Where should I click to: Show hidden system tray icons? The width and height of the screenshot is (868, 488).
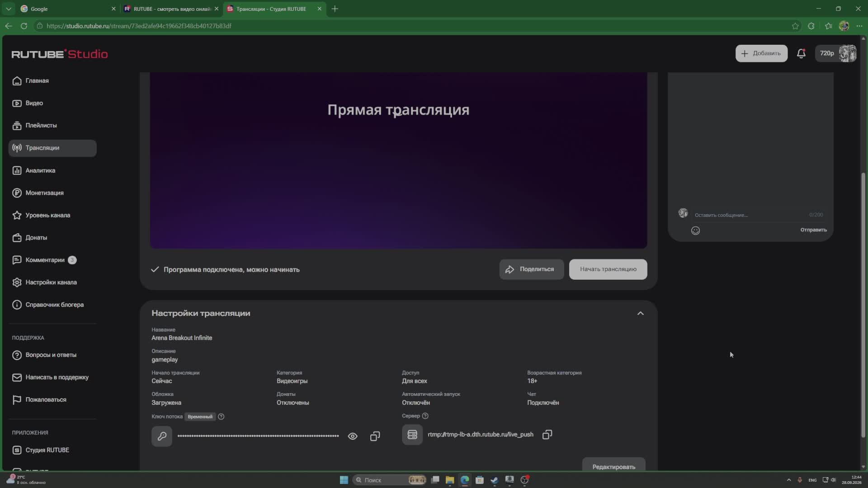[x=789, y=480]
